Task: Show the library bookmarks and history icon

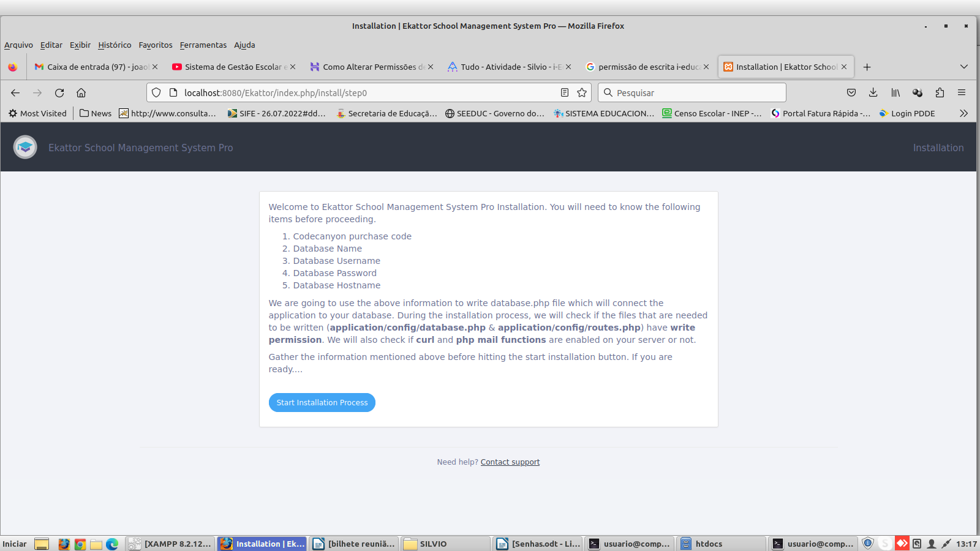Action: click(x=895, y=92)
